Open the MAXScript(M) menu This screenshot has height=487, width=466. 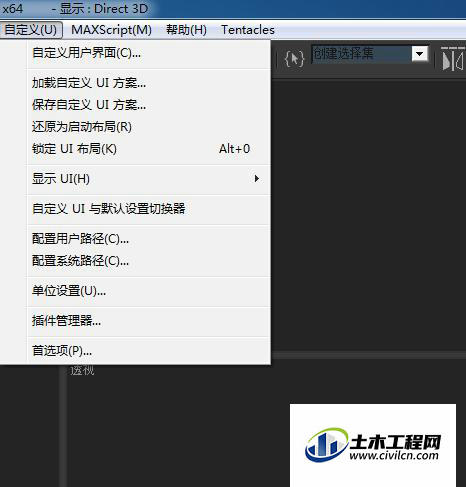111,30
